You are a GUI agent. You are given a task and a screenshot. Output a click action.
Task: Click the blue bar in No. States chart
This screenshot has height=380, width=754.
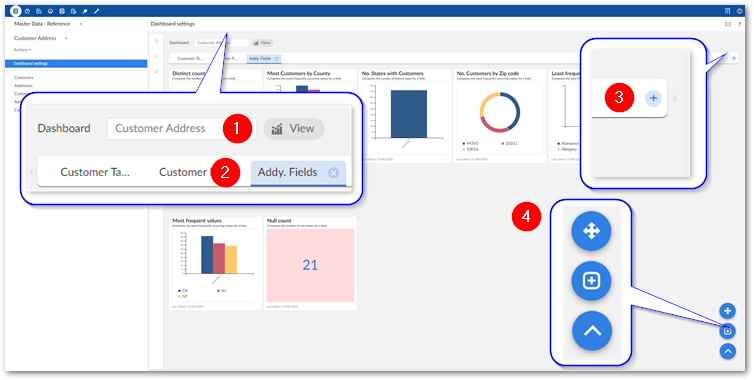pyautogui.click(x=409, y=114)
